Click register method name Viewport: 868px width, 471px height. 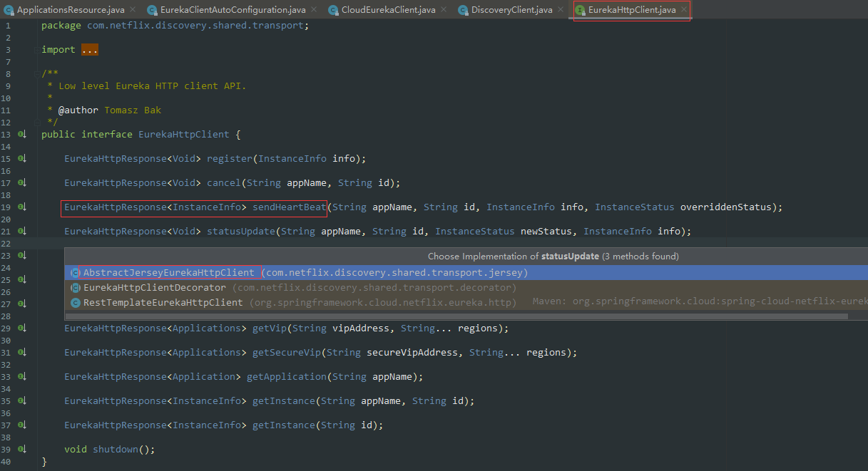230,159
